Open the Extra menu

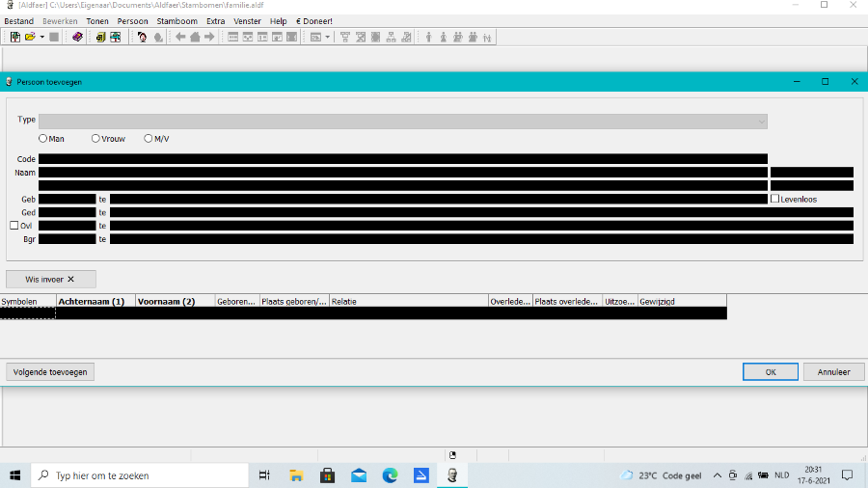tap(215, 20)
